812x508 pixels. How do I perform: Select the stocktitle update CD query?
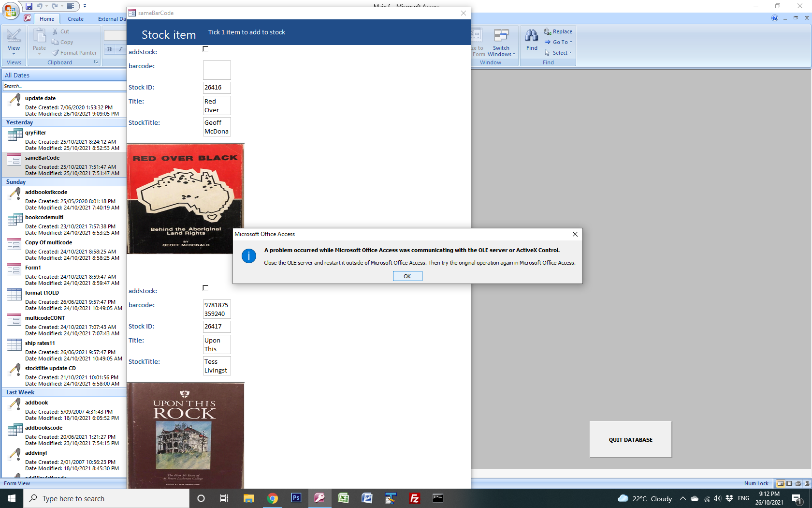pyautogui.click(x=64, y=375)
